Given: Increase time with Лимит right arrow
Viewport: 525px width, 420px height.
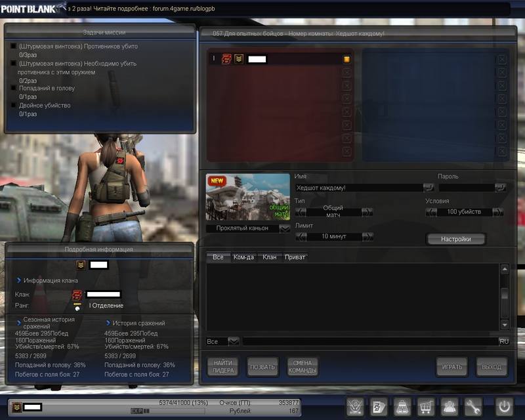Looking at the screenshot, I should [367, 236].
